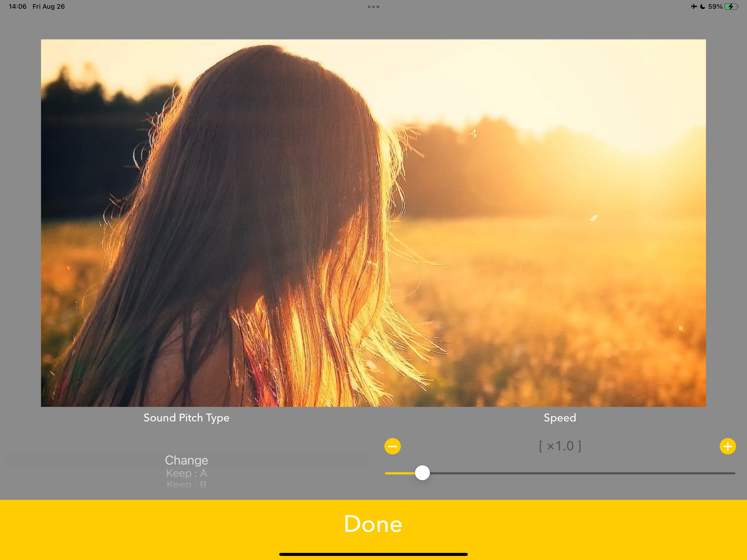Click the Speed section label
The height and width of the screenshot is (560, 747).
[560, 418]
